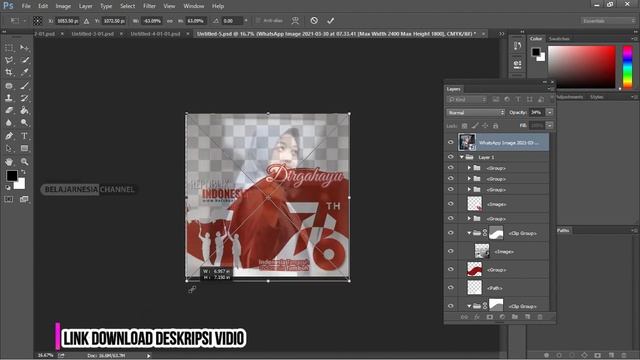Viewport: 640px width, 360px height.
Task: Toggle visibility of <Path> layer
Action: [451, 288]
